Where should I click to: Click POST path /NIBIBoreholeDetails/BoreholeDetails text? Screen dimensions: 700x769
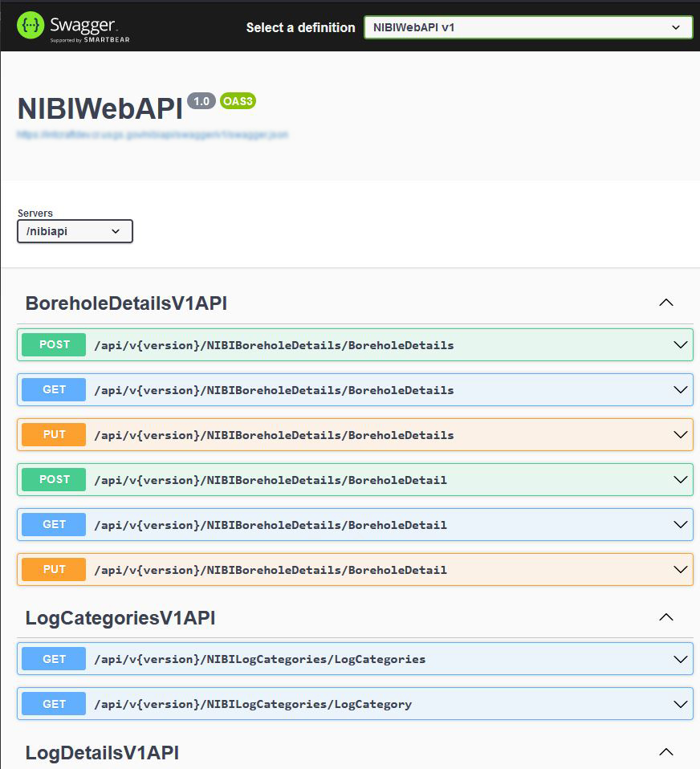pyautogui.click(x=274, y=345)
